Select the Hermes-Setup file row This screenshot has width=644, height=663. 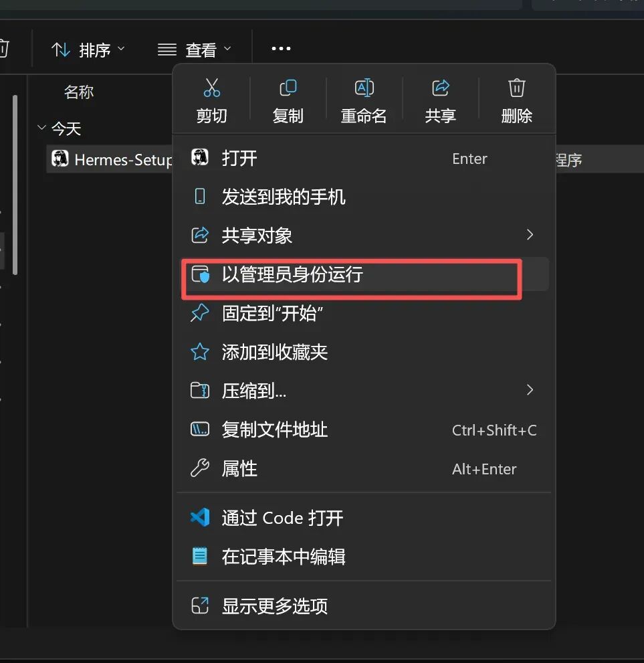tap(110, 159)
